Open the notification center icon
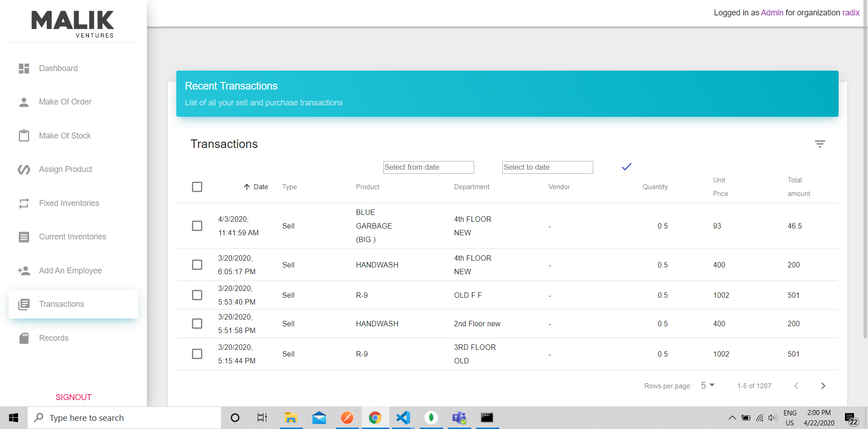Screen dimensions: 868x429 coord(852,419)
